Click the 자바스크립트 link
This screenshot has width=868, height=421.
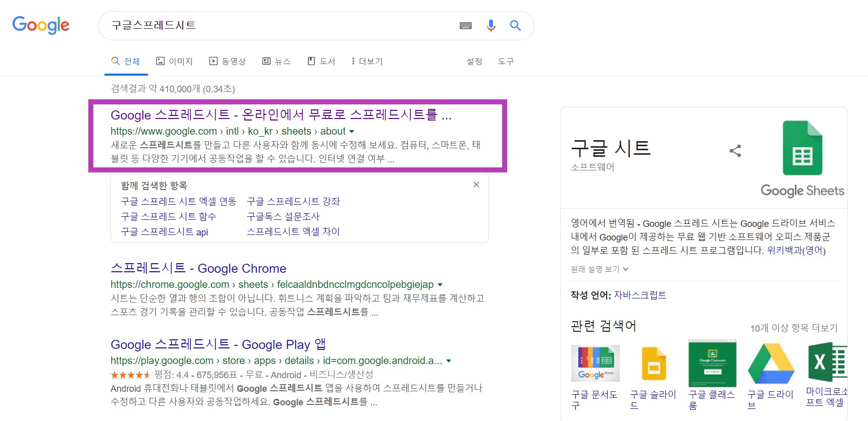[x=640, y=295]
